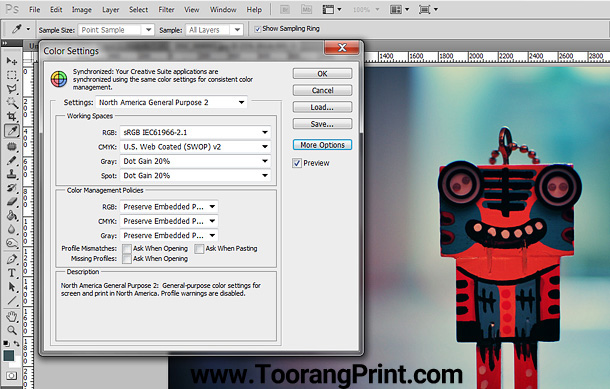Open the Settings preset dropdown
This screenshot has height=389, width=610.
tap(171, 102)
